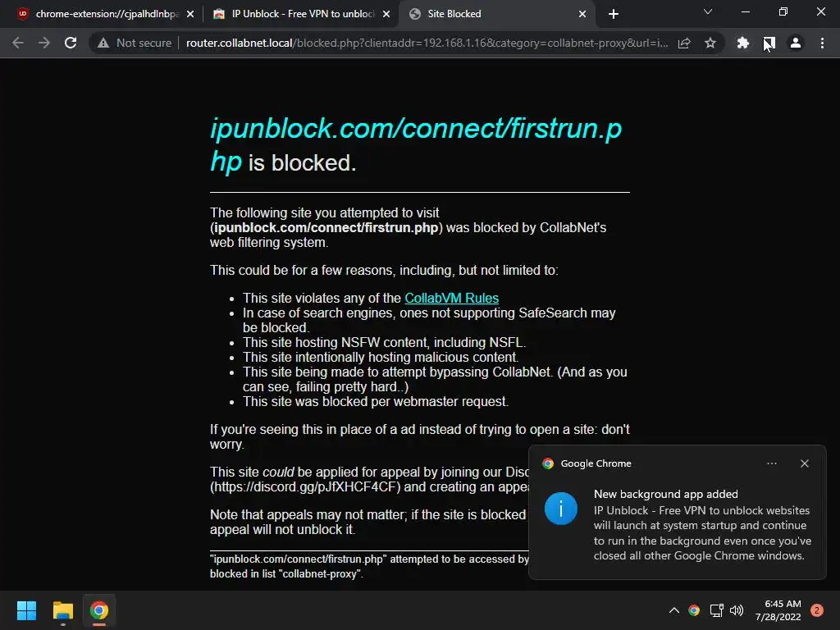
Task: Open a new tab with the plus button
Action: tap(614, 14)
